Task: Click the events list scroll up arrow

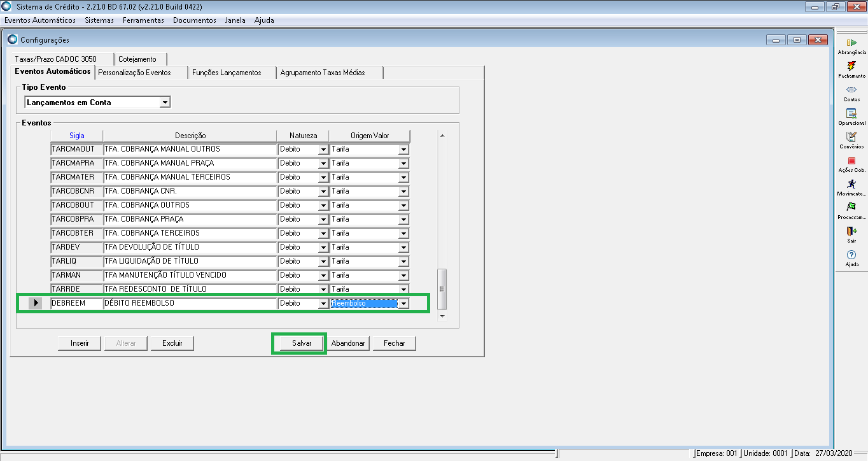Action: coord(442,136)
